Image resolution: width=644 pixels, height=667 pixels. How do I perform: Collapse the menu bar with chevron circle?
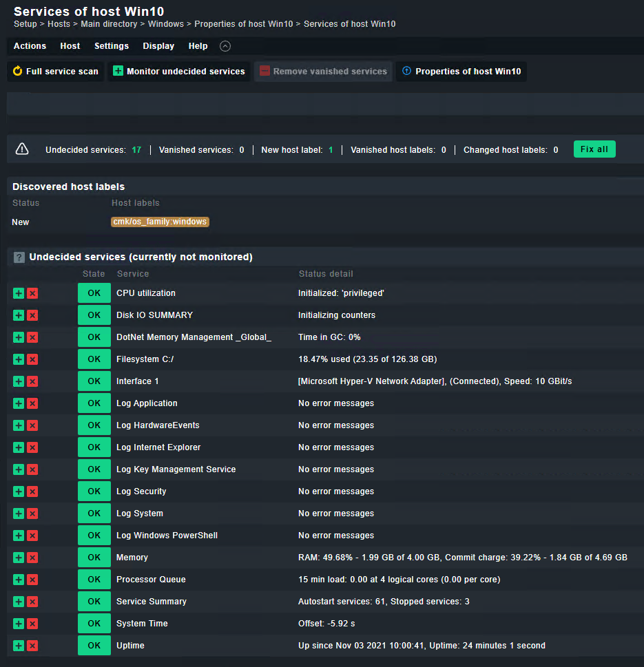pyautogui.click(x=225, y=46)
